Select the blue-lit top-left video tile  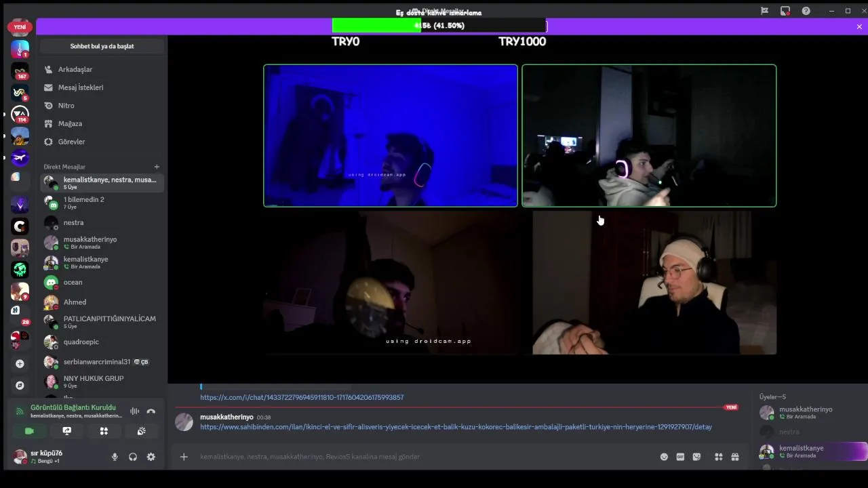point(391,136)
